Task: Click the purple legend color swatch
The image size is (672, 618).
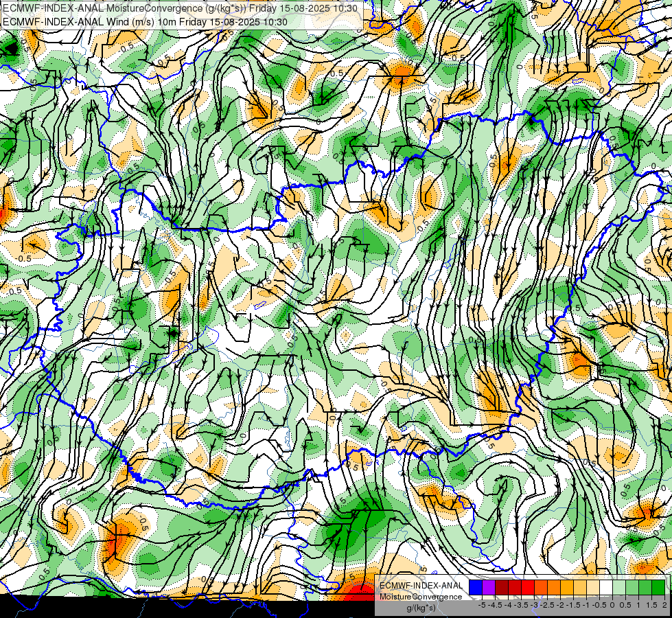Action: click(x=489, y=587)
